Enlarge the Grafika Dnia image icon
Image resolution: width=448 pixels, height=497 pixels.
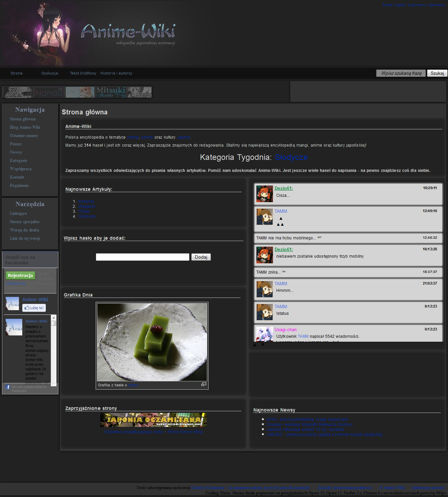pyautogui.click(x=204, y=384)
